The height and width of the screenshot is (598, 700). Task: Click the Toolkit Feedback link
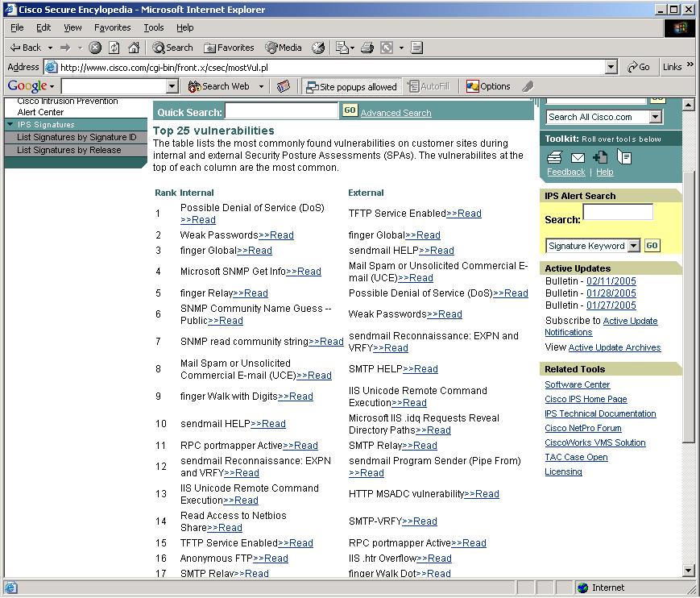click(565, 172)
